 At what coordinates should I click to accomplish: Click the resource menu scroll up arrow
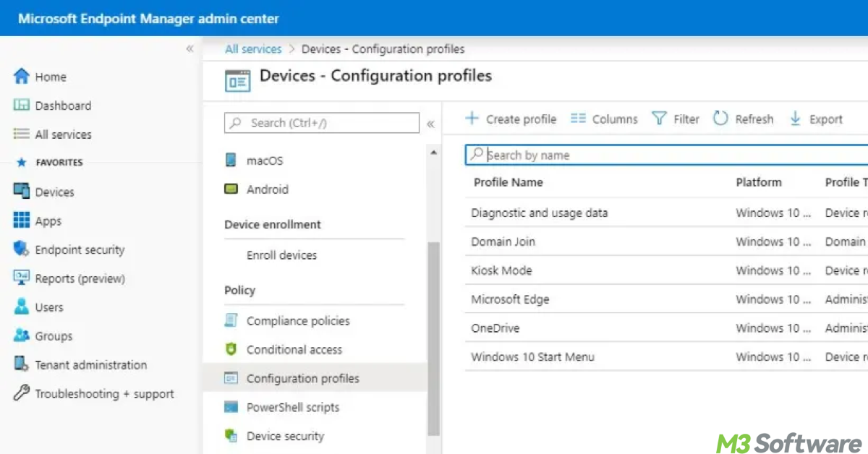433,153
